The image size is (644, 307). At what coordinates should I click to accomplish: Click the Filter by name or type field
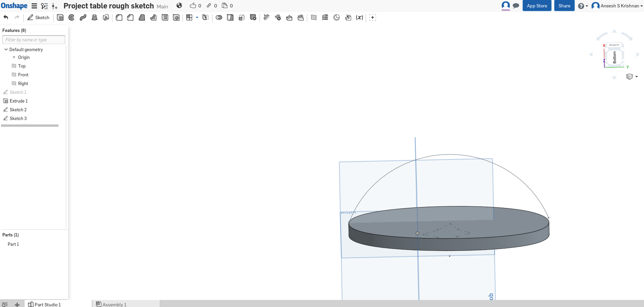pyautogui.click(x=33, y=40)
